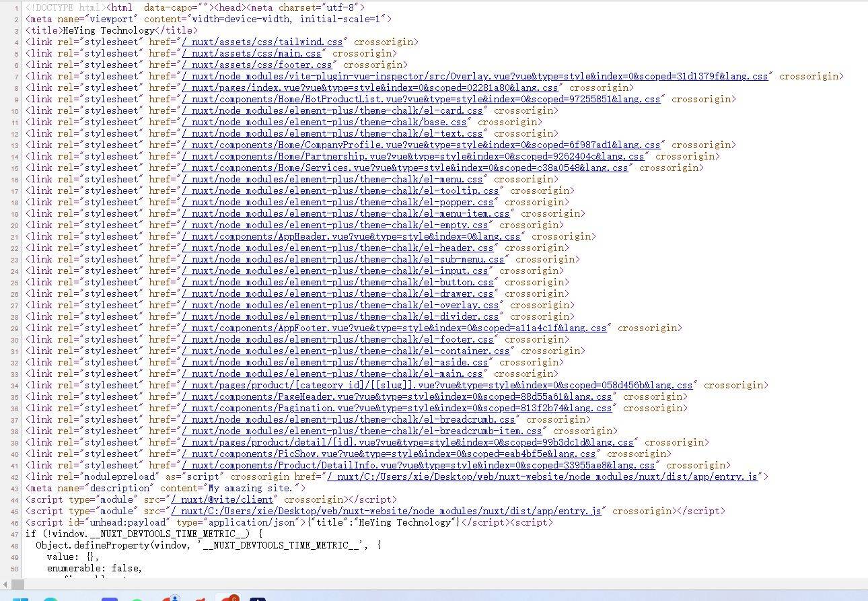The height and width of the screenshot is (601, 868).
Task: Open the Services.vue style link
Action: [405, 168]
